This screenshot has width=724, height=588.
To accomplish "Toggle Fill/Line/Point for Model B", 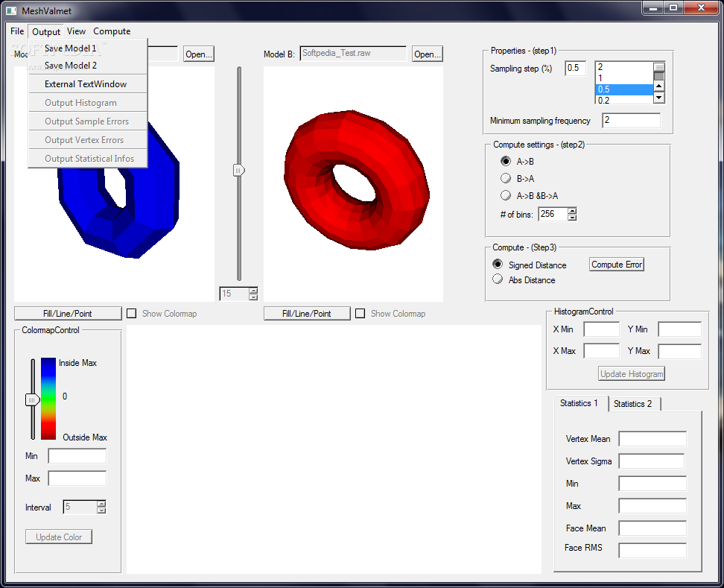I will pyautogui.click(x=307, y=314).
